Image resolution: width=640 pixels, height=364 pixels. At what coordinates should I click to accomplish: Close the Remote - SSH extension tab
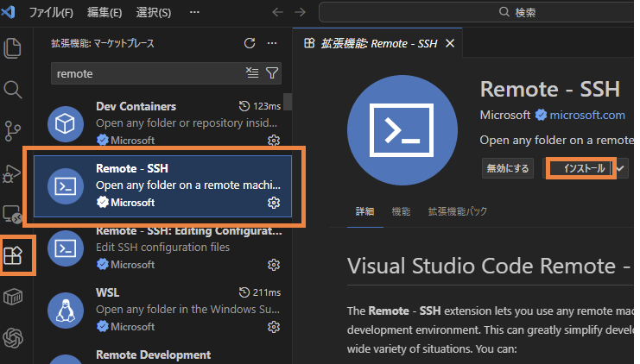coord(450,43)
